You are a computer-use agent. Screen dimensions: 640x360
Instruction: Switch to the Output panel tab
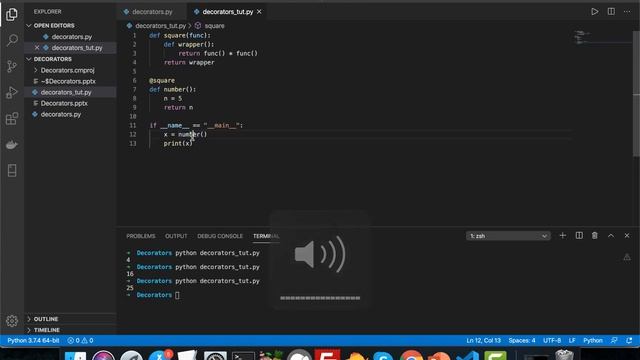coord(176,236)
